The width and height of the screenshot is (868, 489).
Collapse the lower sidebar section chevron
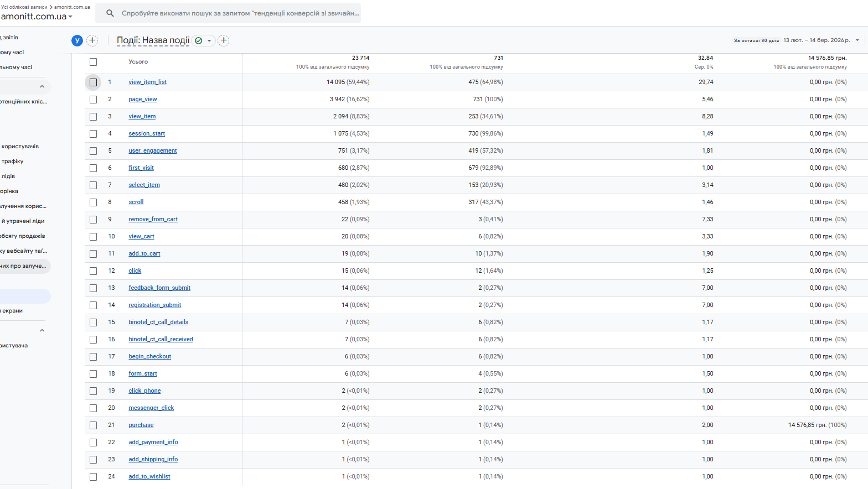click(42, 331)
